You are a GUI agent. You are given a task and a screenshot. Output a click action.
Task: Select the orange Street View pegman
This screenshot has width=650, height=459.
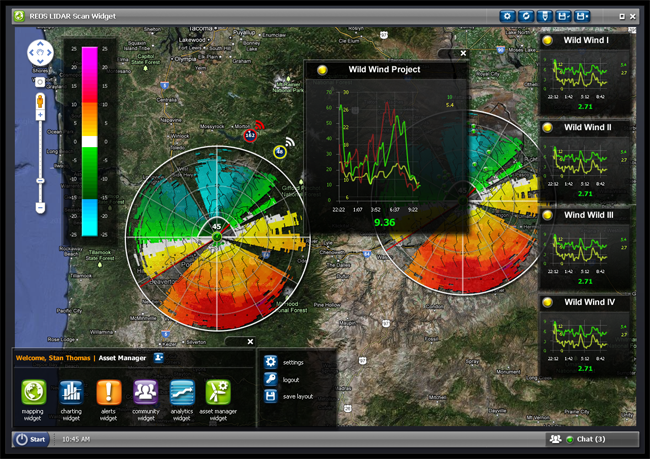(x=40, y=100)
